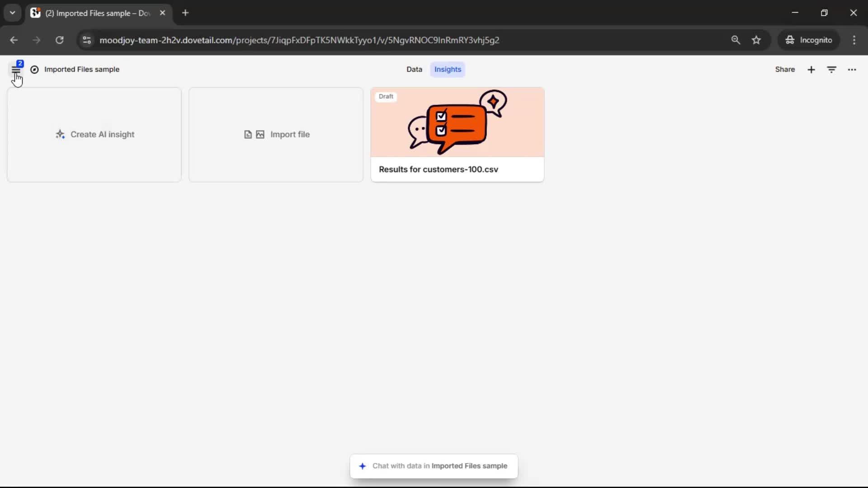
Task: Click the sparkle icon in Create AI insight
Action: pos(60,134)
